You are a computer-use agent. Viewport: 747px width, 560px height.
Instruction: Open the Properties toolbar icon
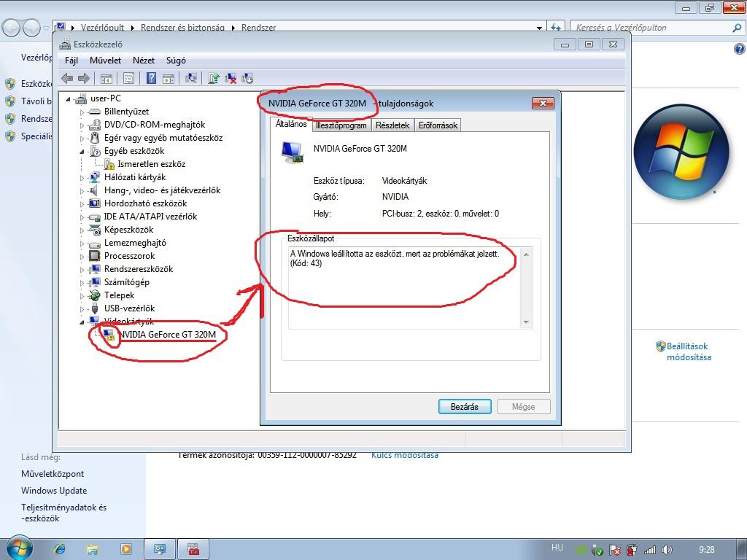[128, 79]
